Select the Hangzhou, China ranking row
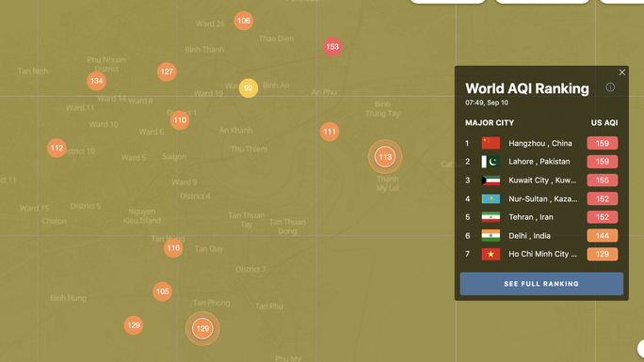Viewport: 644px width, 362px height. pos(541,143)
